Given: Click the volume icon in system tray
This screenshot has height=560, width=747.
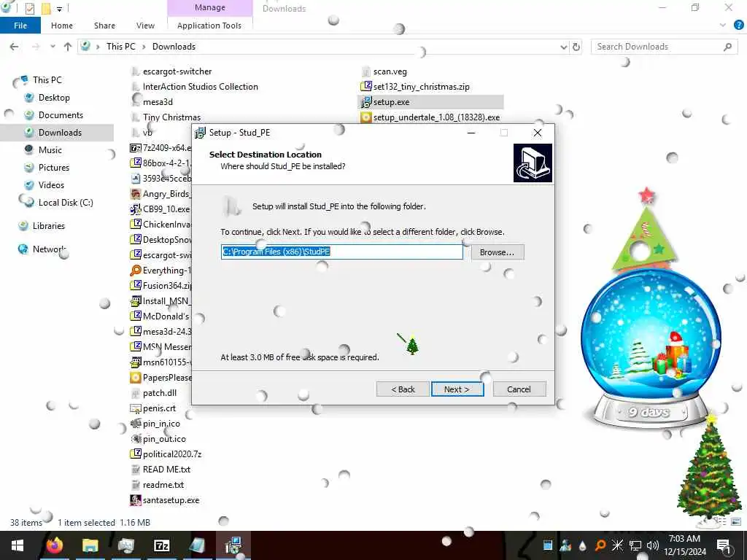Looking at the screenshot, I should click(x=653, y=545).
